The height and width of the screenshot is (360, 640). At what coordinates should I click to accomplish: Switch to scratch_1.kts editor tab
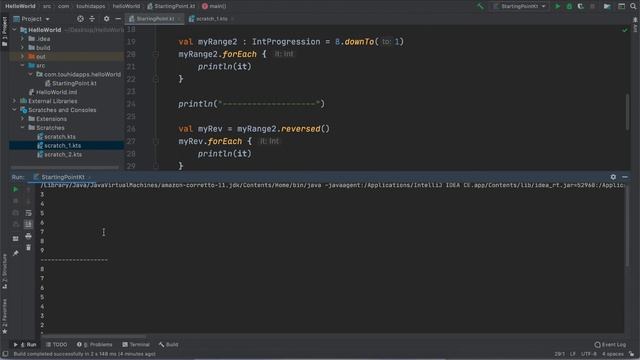coord(211,19)
